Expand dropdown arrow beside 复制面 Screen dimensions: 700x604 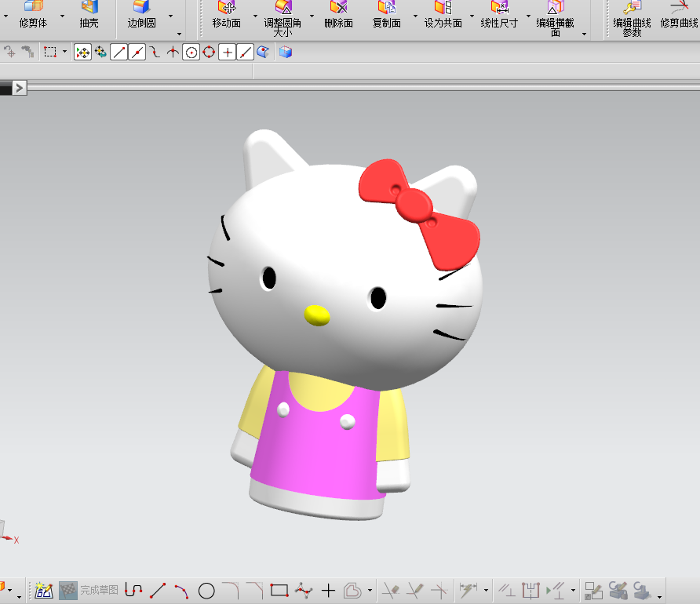pos(415,16)
